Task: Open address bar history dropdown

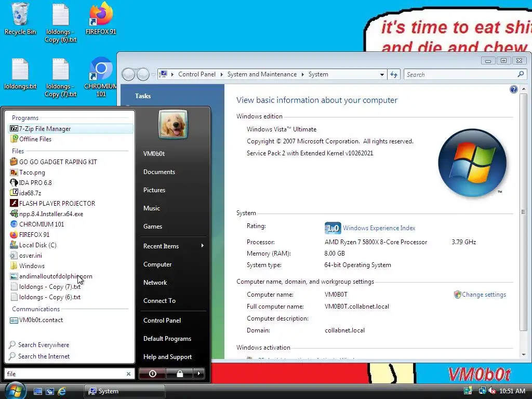Action: [x=382, y=74]
